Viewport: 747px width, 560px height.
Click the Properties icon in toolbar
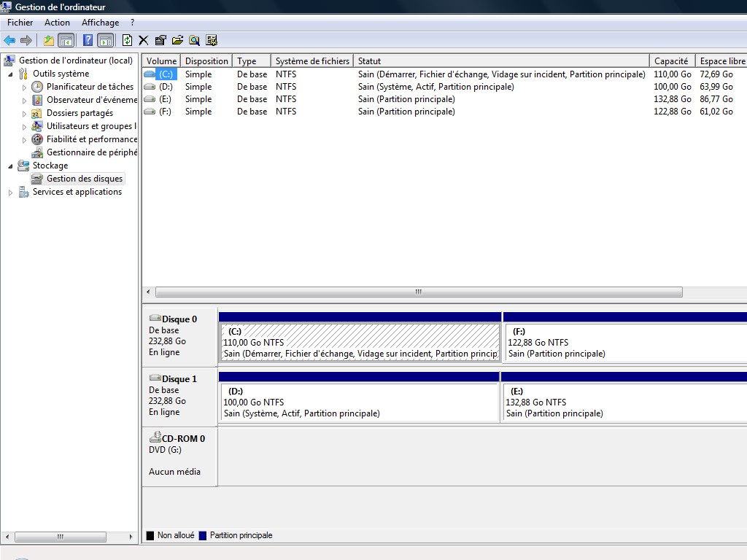(x=160, y=40)
